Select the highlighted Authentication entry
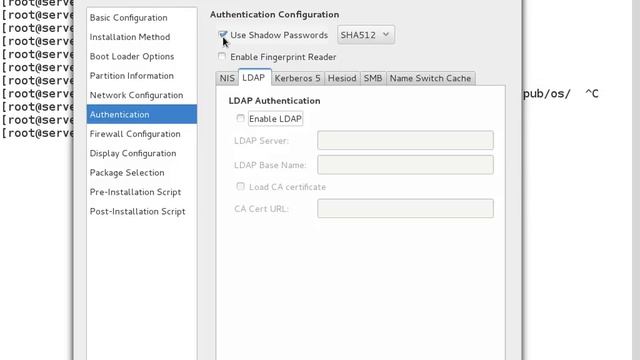 click(x=141, y=114)
